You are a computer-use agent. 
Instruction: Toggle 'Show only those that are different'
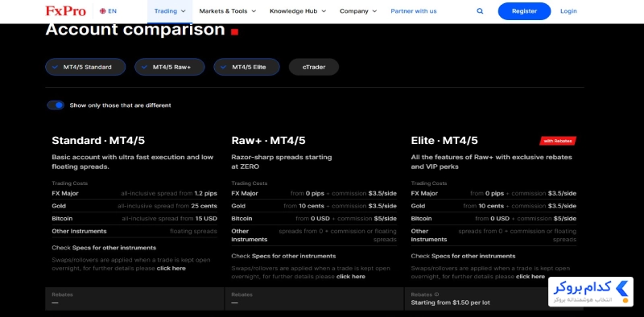[56, 105]
